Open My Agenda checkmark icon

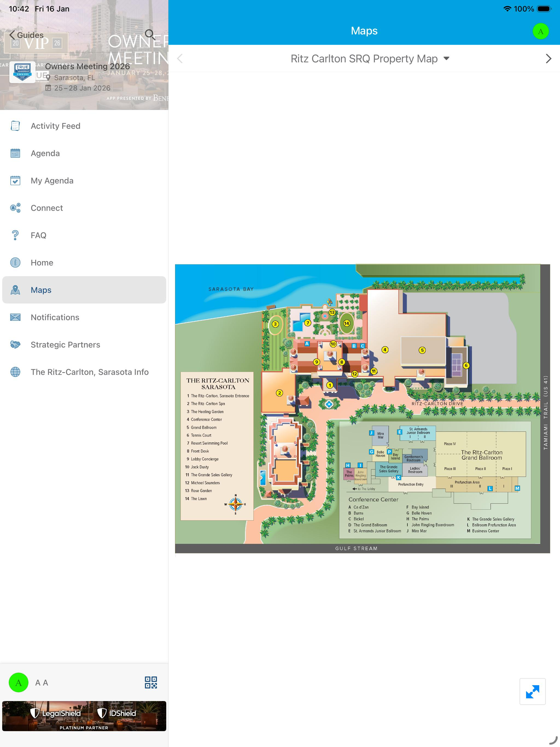15,181
